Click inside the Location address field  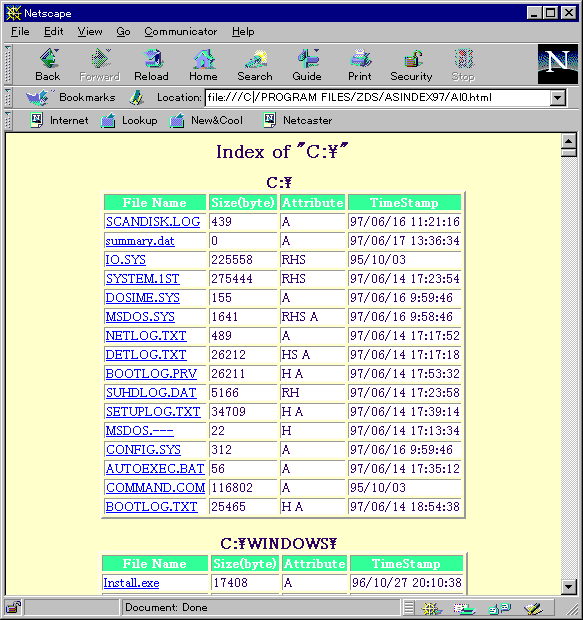point(378,98)
